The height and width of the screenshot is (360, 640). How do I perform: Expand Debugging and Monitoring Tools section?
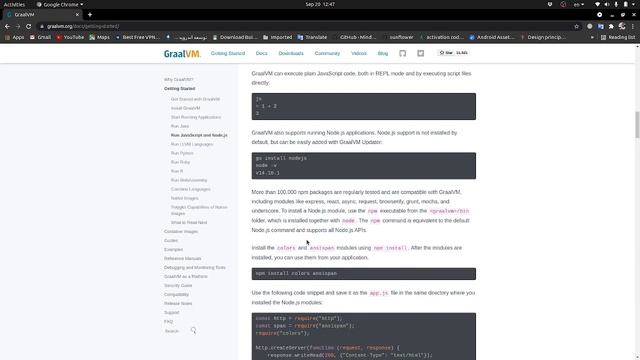coord(195,267)
